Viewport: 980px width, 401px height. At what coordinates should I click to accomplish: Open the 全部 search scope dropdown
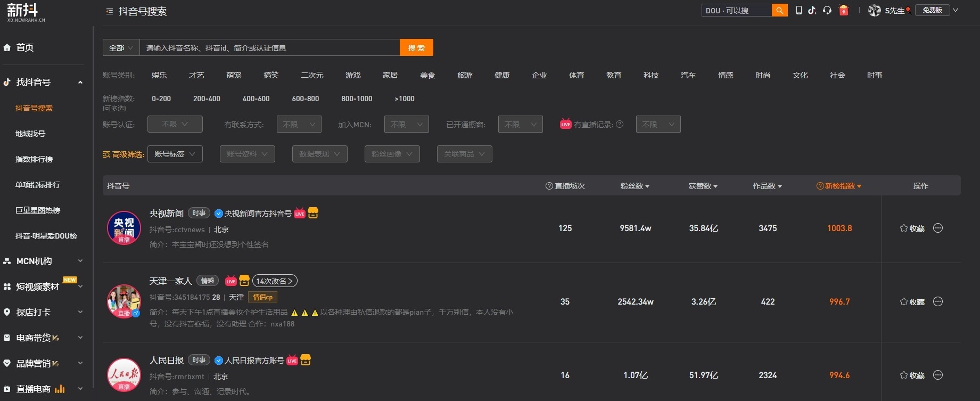tap(121, 47)
